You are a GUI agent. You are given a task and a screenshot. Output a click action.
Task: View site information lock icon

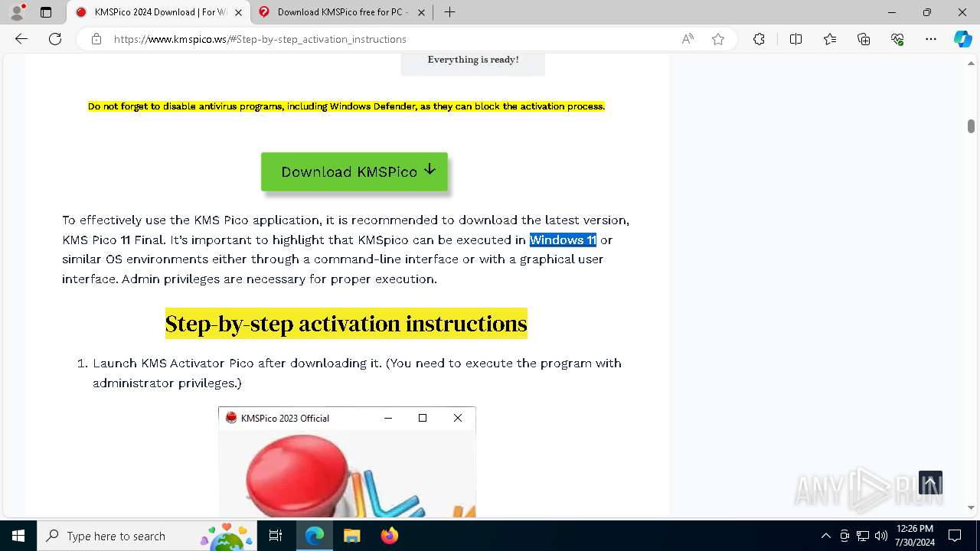[x=96, y=39]
